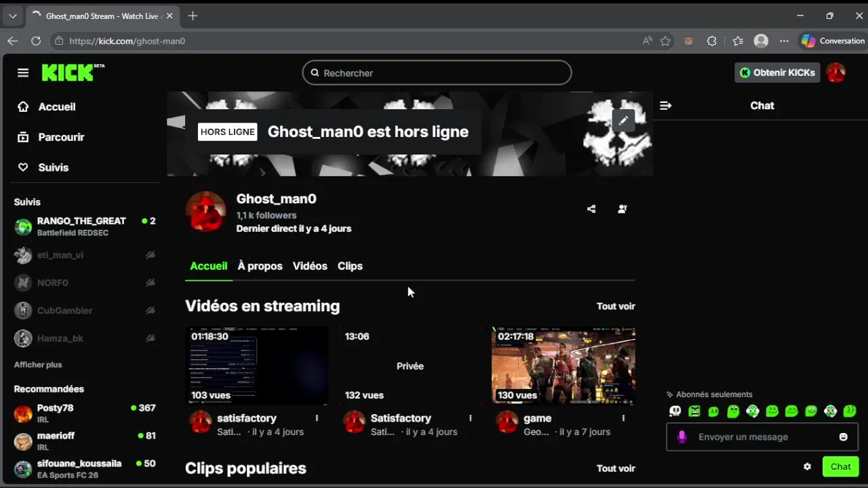
Task: Switch to the Accueil channel tab
Action: (x=208, y=266)
